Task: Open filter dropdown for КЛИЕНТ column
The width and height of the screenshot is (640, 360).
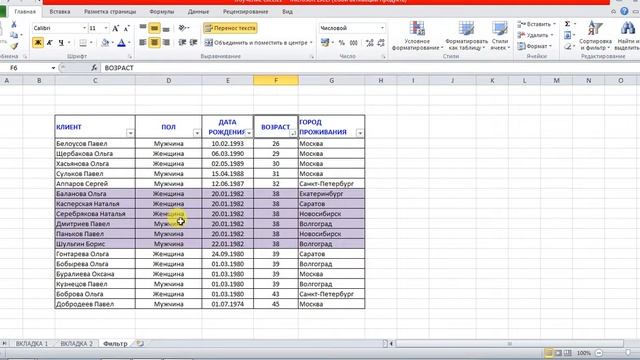Action: pyautogui.click(x=130, y=133)
